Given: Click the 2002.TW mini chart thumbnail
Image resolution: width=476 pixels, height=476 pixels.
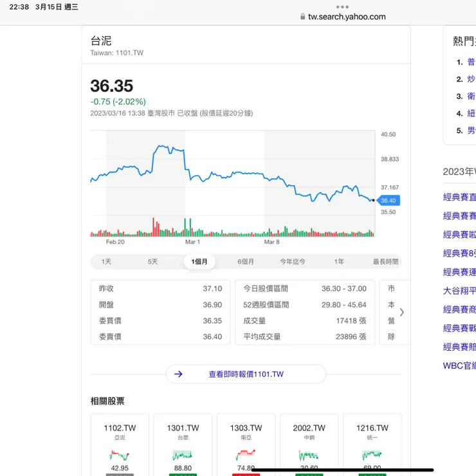Looking at the screenshot, I should pyautogui.click(x=309, y=455).
